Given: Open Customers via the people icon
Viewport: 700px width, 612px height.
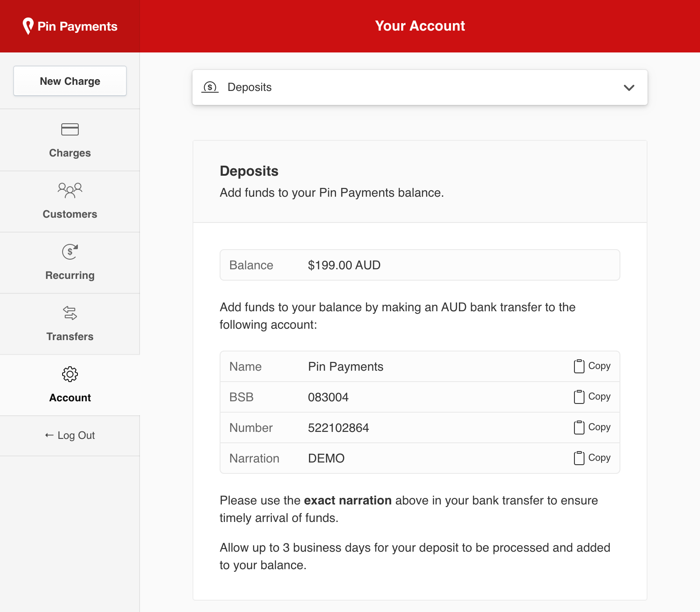Looking at the screenshot, I should coord(70,191).
